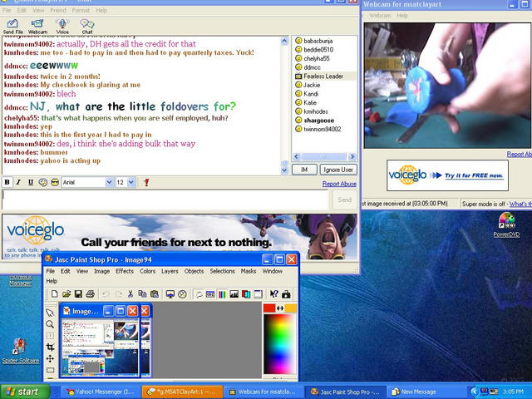Print using the printer icon in Paint Shop Pro
The width and height of the screenshot is (532, 399).
coord(91,293)
